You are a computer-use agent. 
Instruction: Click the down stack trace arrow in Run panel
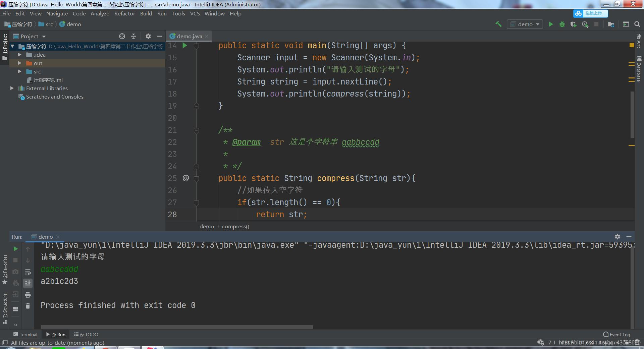(28, 260)
